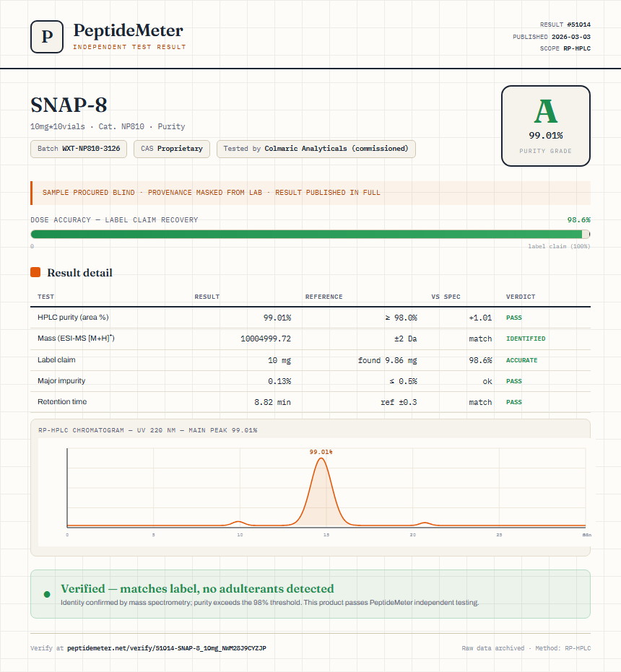Screen dimensions: 621x672
Task: Click the ref ±0.3 retention reference
Action: click(x=399, y=402)
